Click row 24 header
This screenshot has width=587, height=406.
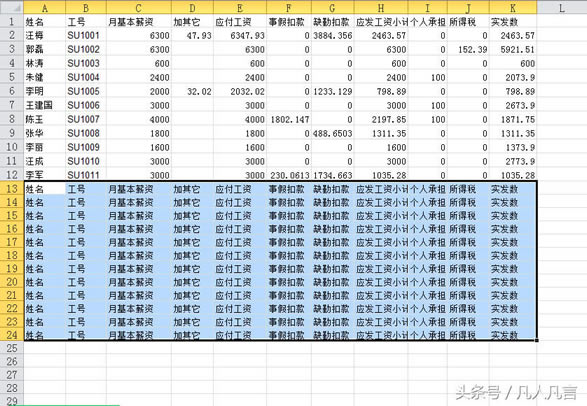tap(12, 335)
